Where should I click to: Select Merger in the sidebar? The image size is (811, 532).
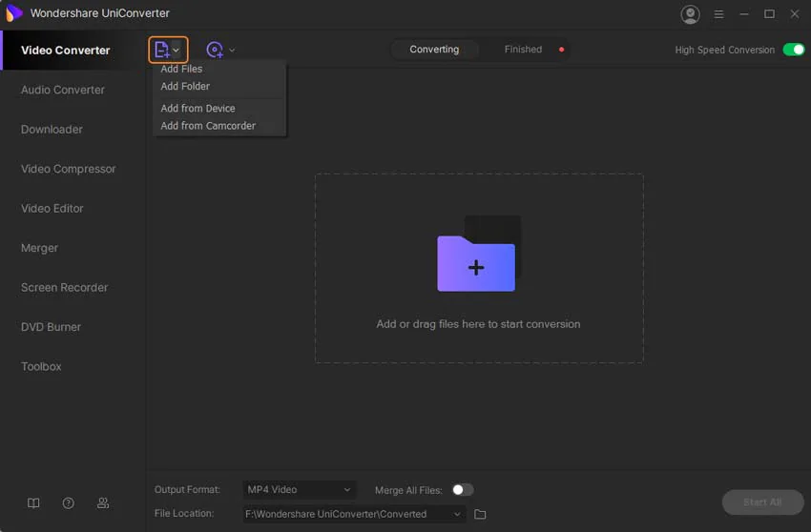pyautogui.click(x=39, y=248)
